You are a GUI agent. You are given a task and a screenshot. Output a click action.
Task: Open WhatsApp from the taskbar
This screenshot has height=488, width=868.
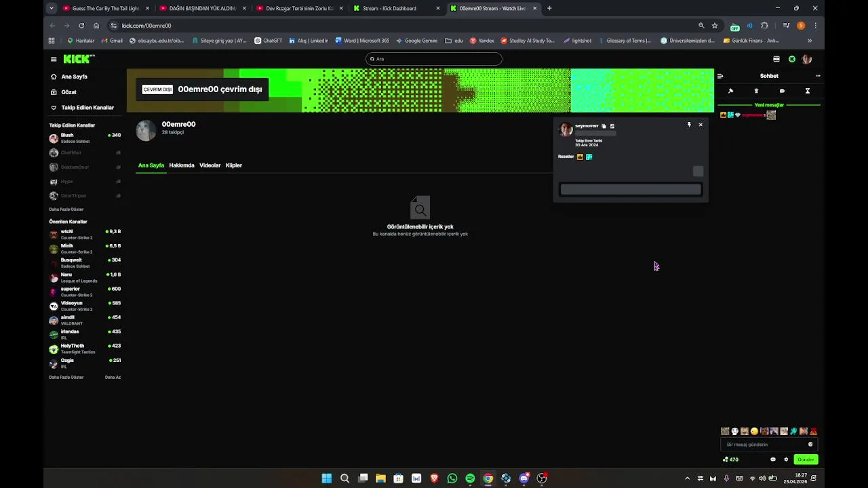[x=452, y=479]
